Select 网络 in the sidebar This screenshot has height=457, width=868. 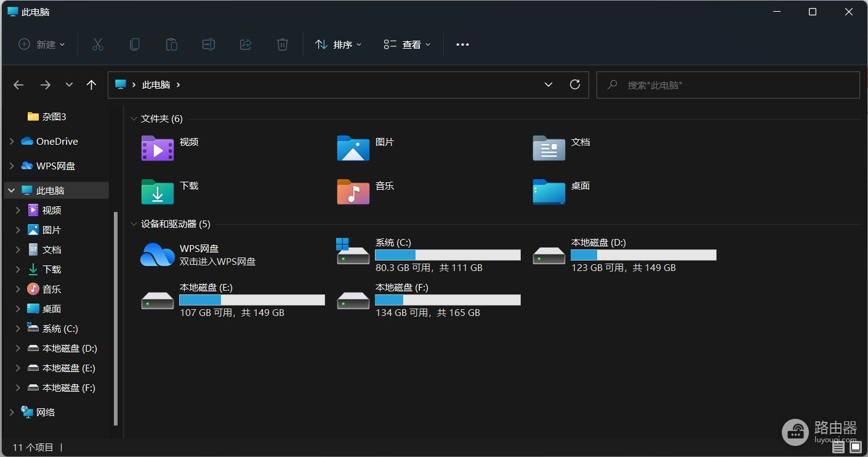pyautogui.click(x=38, y=412)
